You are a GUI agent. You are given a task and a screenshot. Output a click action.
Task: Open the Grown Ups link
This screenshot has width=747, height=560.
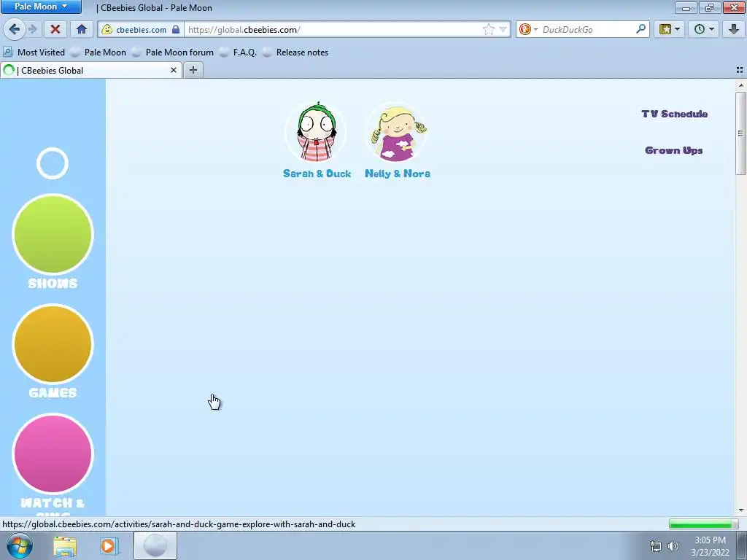673,150
